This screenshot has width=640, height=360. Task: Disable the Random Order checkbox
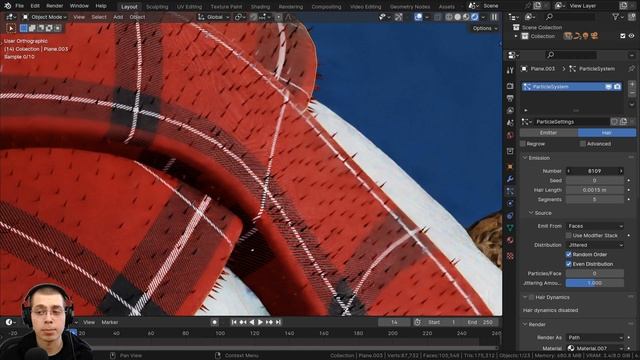(x=569, y=254)
